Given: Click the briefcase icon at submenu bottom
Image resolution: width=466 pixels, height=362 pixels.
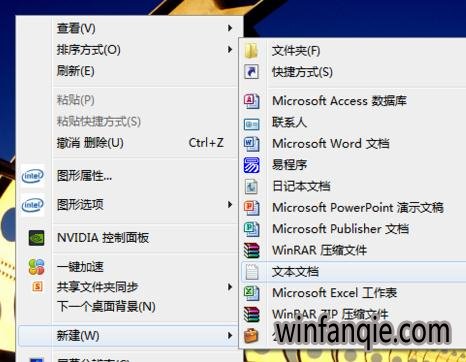Looking at the screenshot, I should 252,335.
